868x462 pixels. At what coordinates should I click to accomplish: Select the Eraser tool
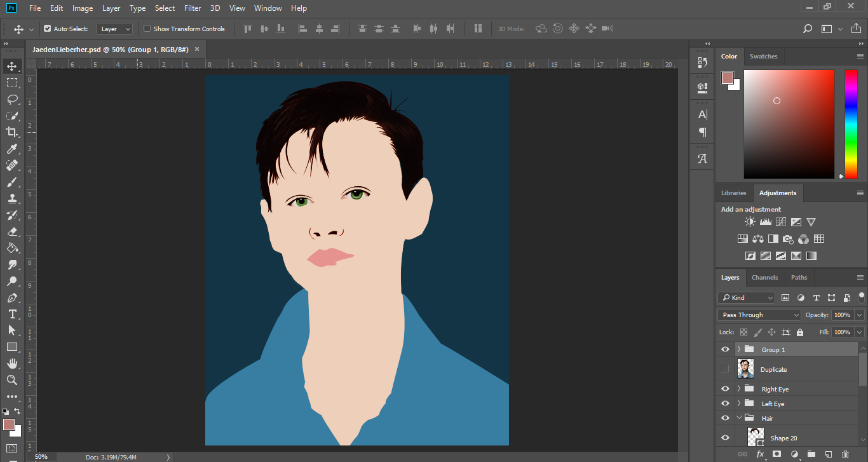pos(11,231)
